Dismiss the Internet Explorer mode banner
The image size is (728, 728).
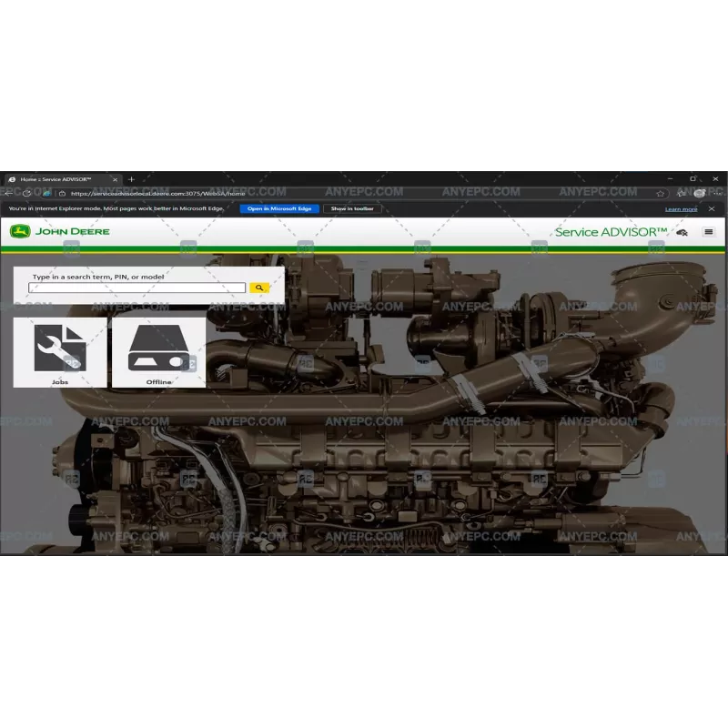[x=711, y=209]
